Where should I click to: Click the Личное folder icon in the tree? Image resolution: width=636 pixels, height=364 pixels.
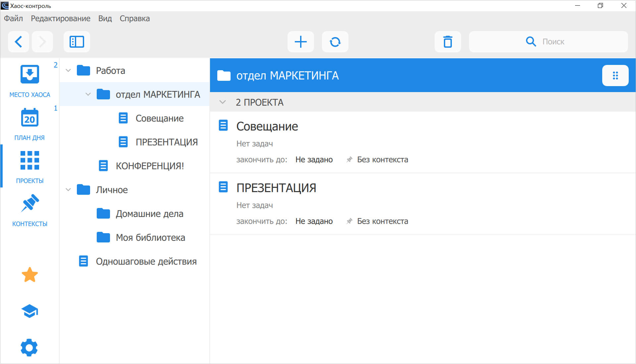point(83,189)
